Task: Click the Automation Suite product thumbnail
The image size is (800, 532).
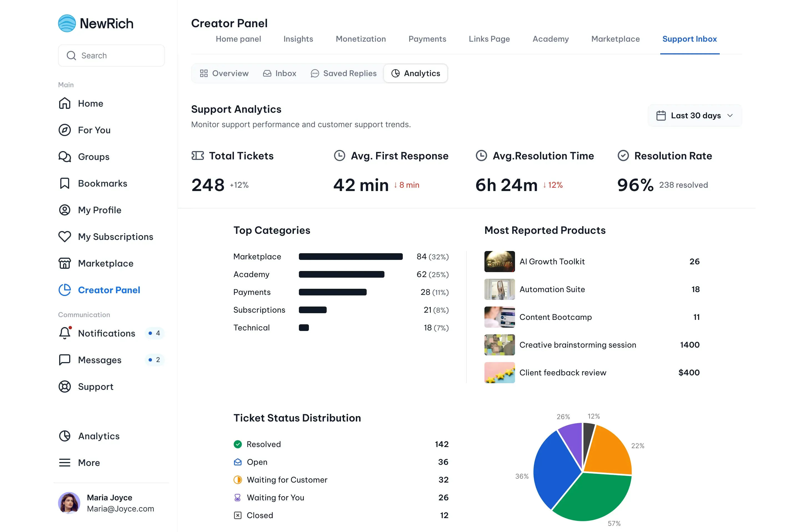Action: click(499, 289)
